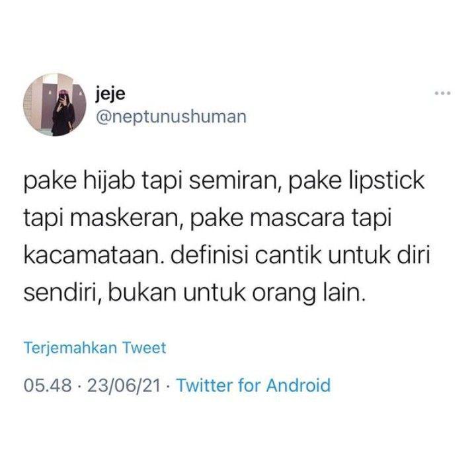Click the 23/06/21 date
Image resolution: width=476 pixels, height=451 pixels.
coord(124,386)
